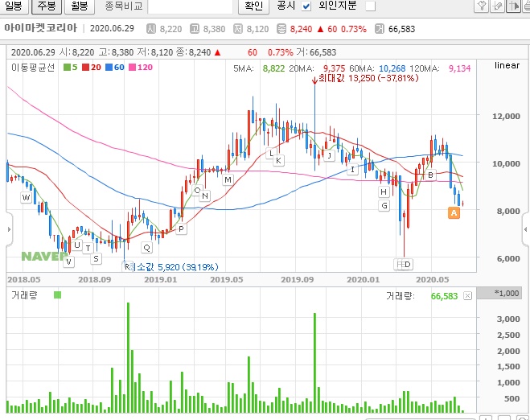Expand the right side panel arrow
This screenshot has height=420, width=530.
coord(526,229)
